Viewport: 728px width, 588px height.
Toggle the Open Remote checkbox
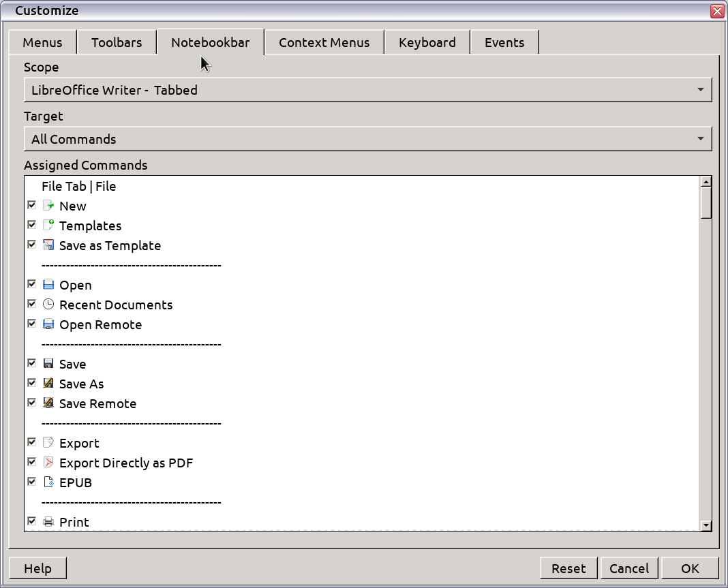tap(31, 323)
